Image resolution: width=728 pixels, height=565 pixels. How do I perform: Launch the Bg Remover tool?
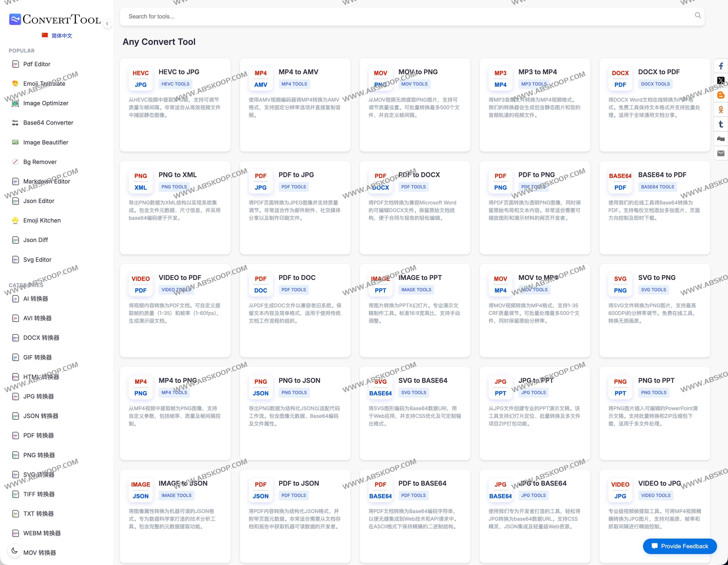pos(40,162)
